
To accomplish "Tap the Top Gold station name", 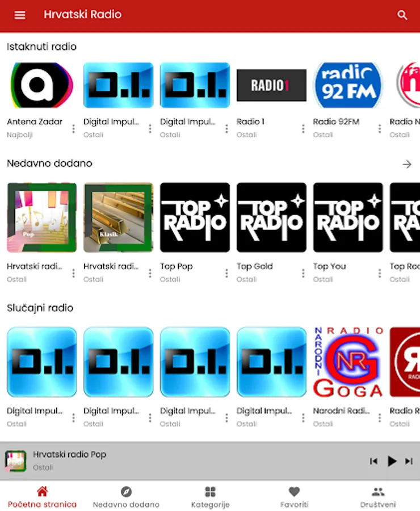I will (x=254, y=266).
